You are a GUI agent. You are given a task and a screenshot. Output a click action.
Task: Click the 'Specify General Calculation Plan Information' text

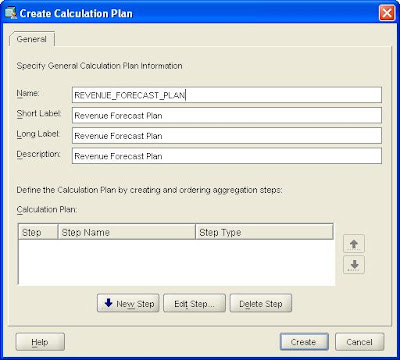[x=99, y=66]
